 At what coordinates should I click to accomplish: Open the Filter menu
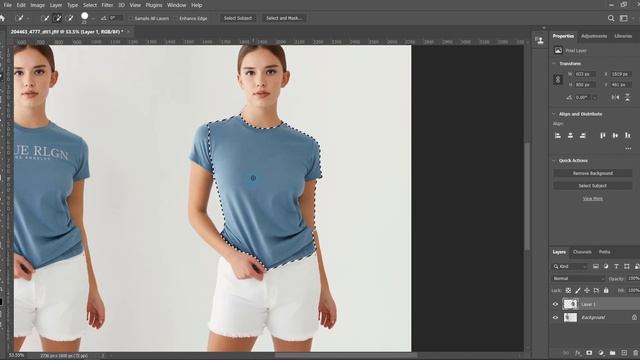tap(107, 5)
